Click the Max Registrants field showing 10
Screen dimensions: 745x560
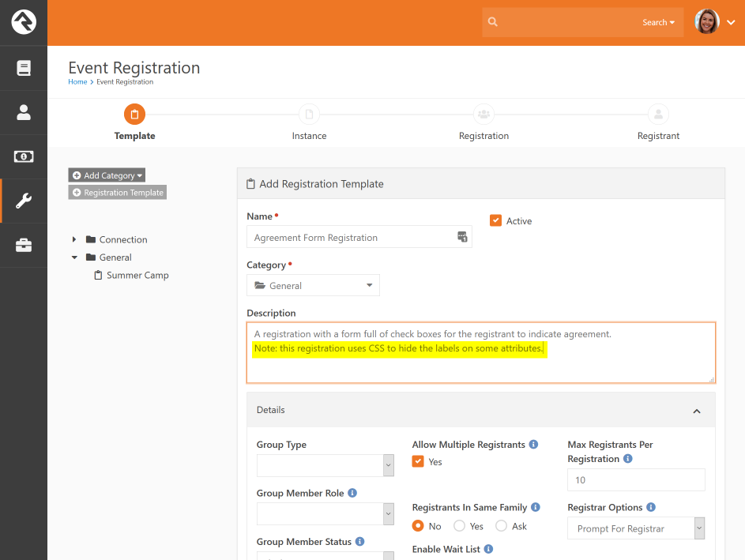636,480
